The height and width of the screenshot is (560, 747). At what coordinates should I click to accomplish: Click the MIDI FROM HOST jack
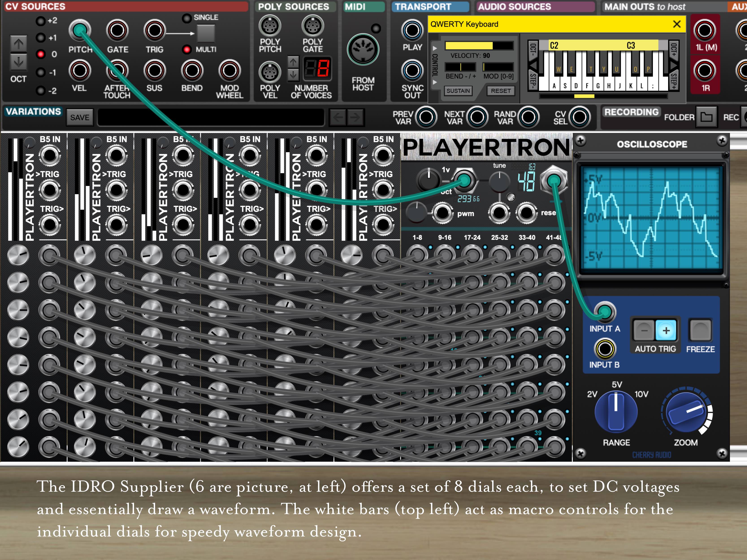coord(363,50)
